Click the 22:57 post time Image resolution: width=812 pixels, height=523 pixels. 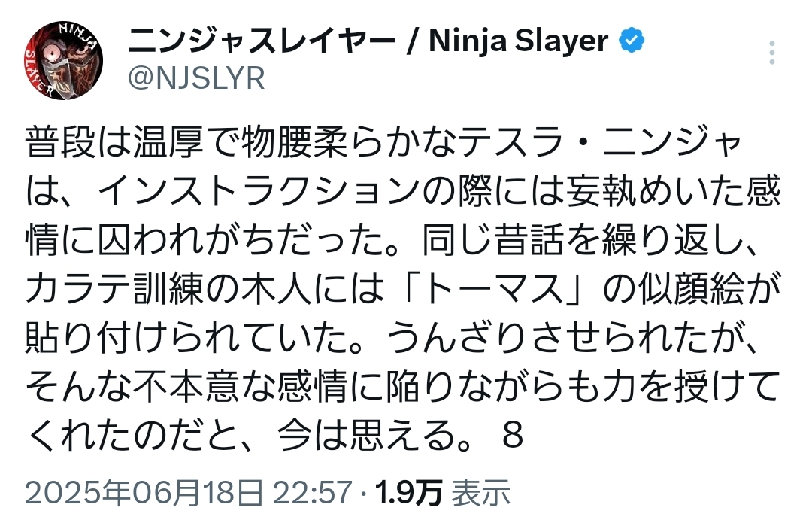point(312,494)
